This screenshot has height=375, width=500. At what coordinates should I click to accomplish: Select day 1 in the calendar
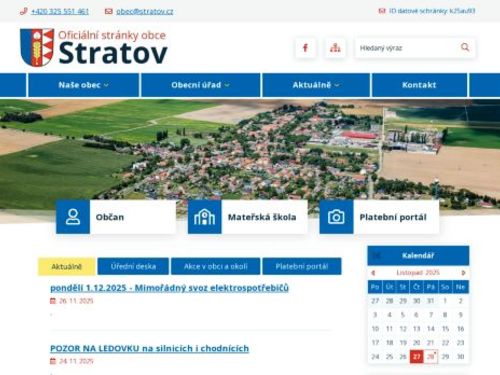click(445, 301)
